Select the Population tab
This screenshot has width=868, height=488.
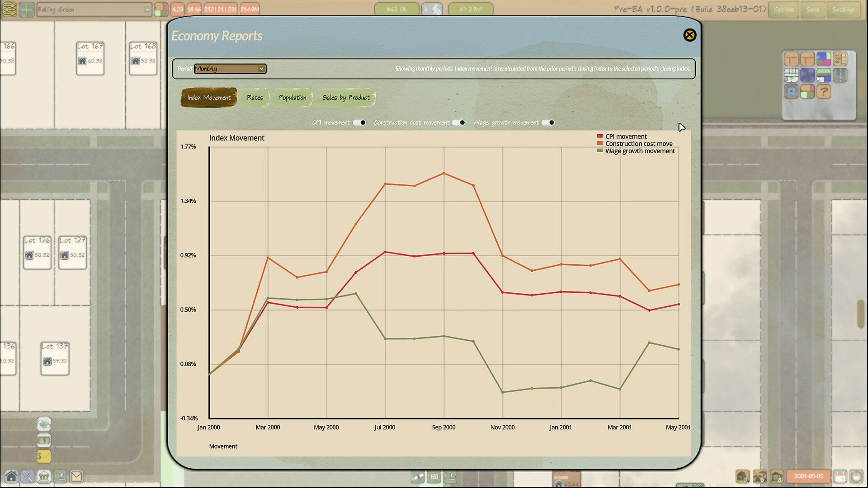292,98
